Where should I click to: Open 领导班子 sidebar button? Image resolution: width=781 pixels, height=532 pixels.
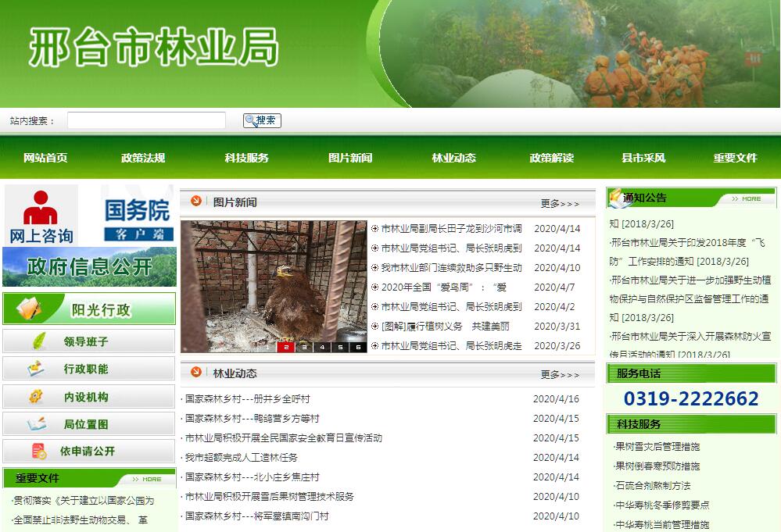pos(89,341)
